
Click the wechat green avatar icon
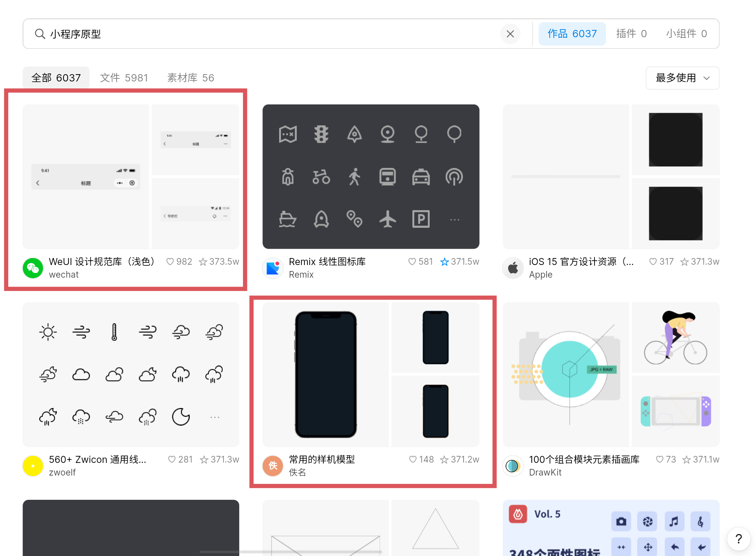pos(33,268)
